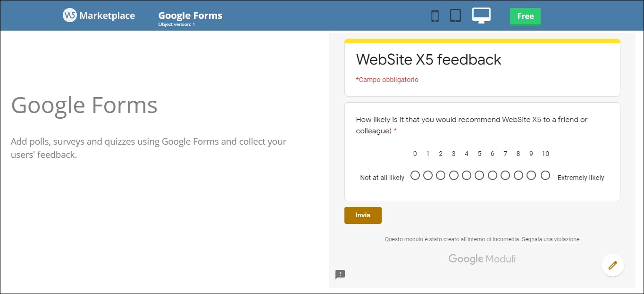Screen dimensions: 644x294
Task: Click the WebSite X5 feedback form title
Action: point(428,59)
